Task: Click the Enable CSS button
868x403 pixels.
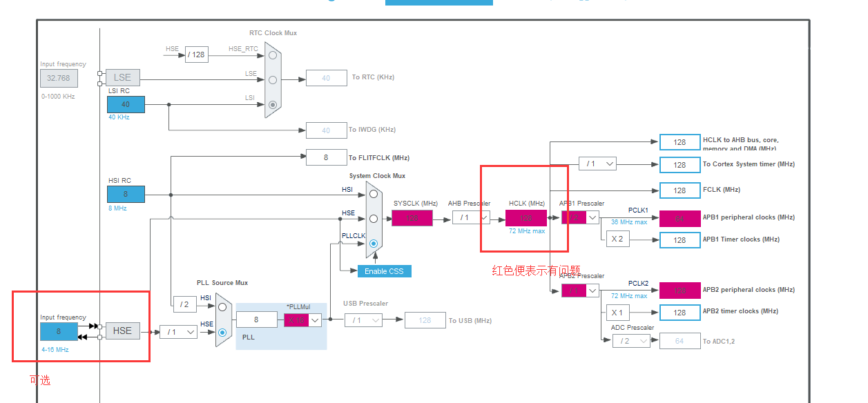Action: tap(384, 271)
